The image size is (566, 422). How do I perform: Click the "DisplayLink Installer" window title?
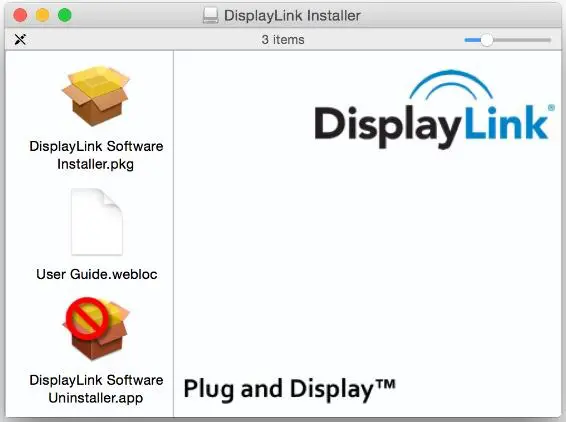(x=292, y=16)
